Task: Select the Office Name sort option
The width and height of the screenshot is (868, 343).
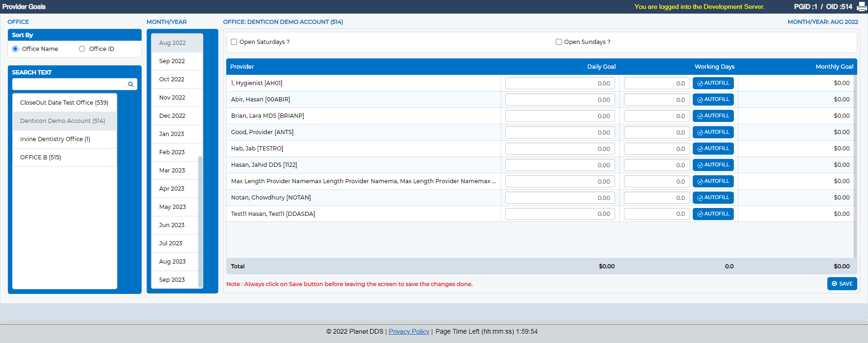Action: point(15,49)
